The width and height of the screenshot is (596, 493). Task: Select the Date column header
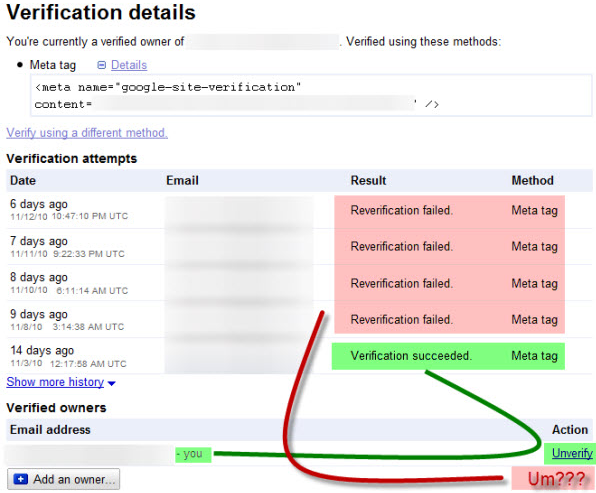23,181
